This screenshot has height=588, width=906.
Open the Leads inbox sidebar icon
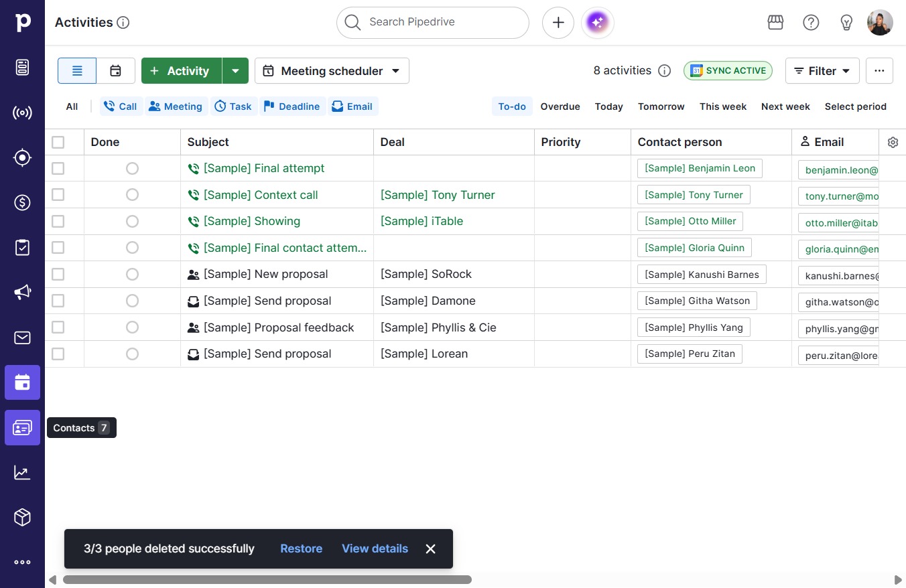22,67
